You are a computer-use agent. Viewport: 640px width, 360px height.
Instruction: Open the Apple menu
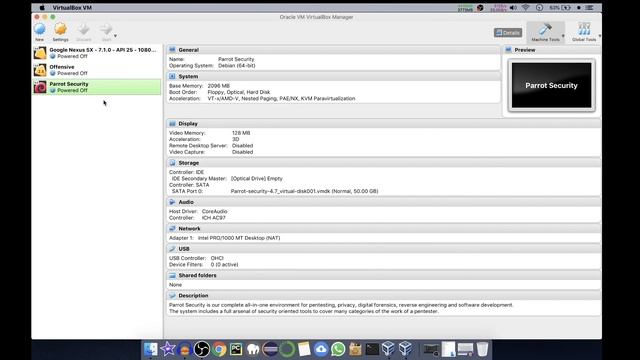coord(42,7)
